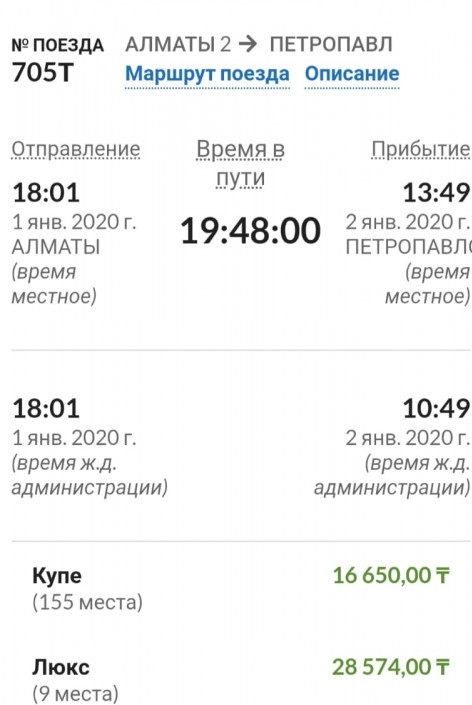Click the 9 места availability text
472x705 pixels.
tap(75, 693)
